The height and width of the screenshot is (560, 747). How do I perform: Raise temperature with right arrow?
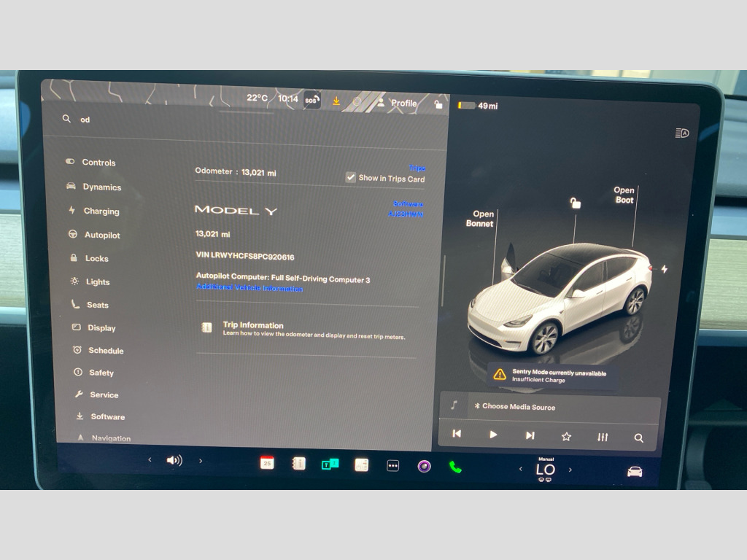coord(570,470)
